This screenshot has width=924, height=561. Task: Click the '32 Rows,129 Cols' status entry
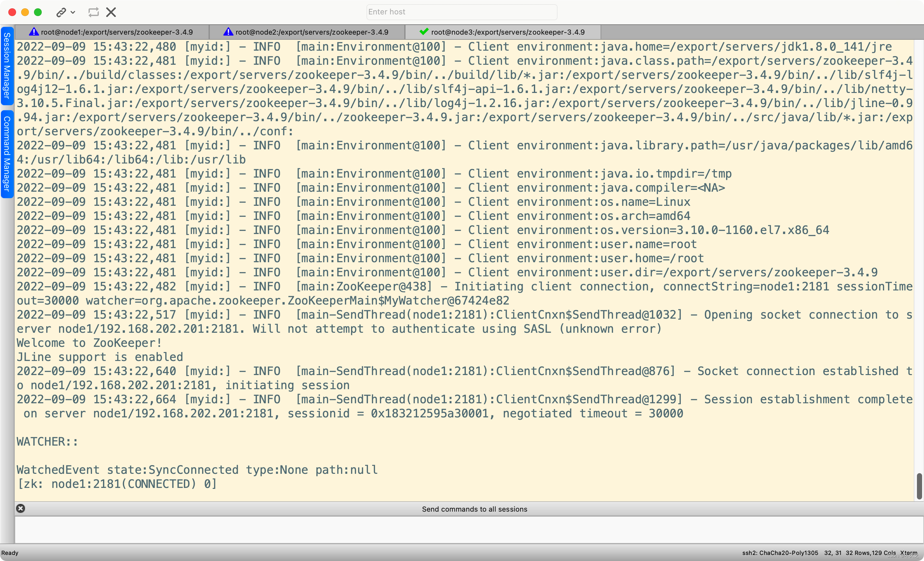coord(870,553)
